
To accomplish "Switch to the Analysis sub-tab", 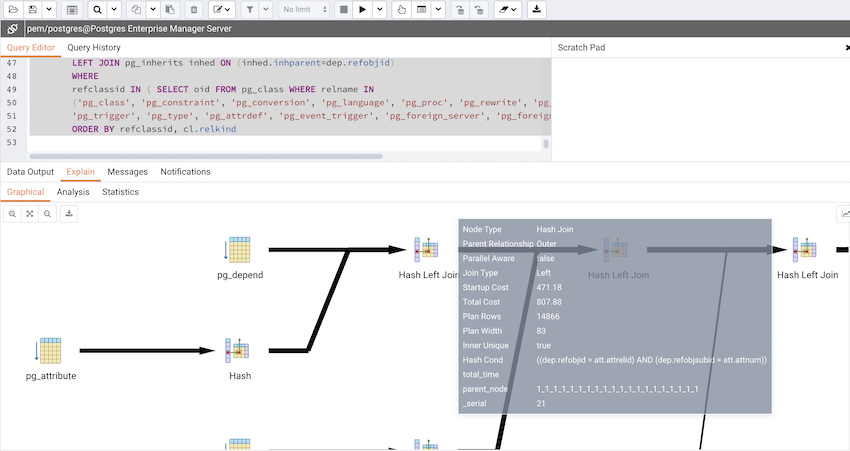I will click(73, 192).
